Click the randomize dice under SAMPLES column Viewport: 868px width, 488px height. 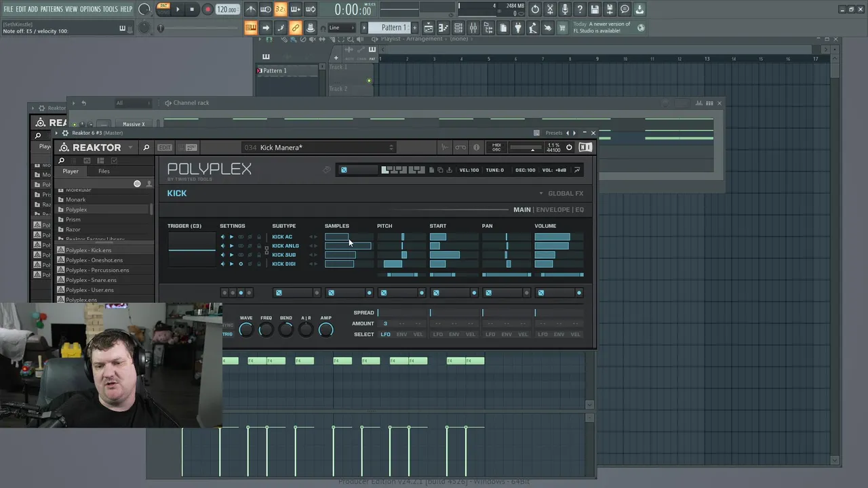(x=331, y=293)
